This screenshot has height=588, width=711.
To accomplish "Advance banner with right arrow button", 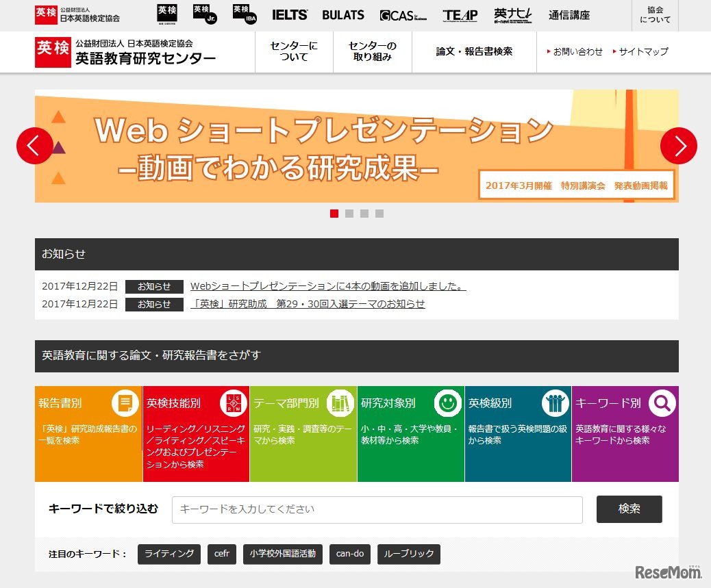I will 678,146.
